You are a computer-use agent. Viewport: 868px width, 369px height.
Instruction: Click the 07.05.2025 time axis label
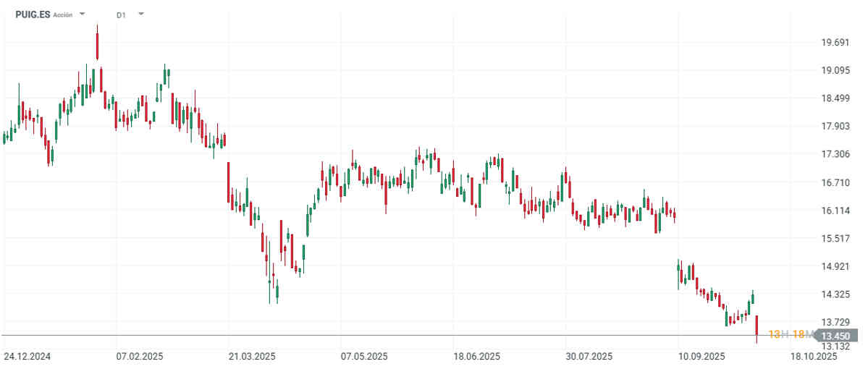pos(363,357)
